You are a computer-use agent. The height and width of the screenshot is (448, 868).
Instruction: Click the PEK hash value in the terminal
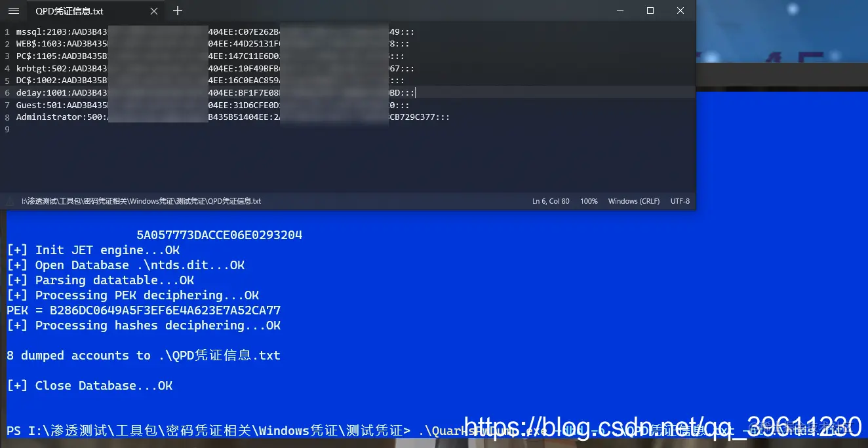164,310
